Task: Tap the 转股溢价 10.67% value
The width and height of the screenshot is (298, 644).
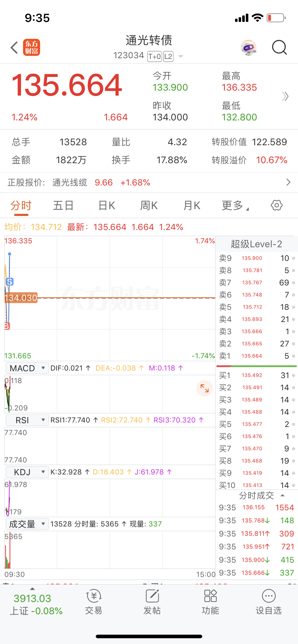Action: pyautogui.click(x=272, y=160)
